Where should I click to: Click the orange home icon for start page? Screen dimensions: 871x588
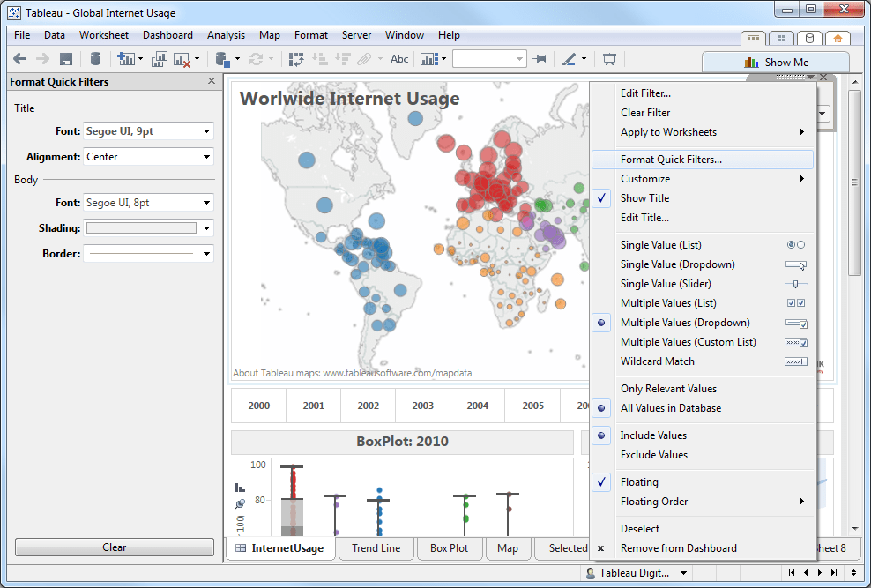point(838,38)
